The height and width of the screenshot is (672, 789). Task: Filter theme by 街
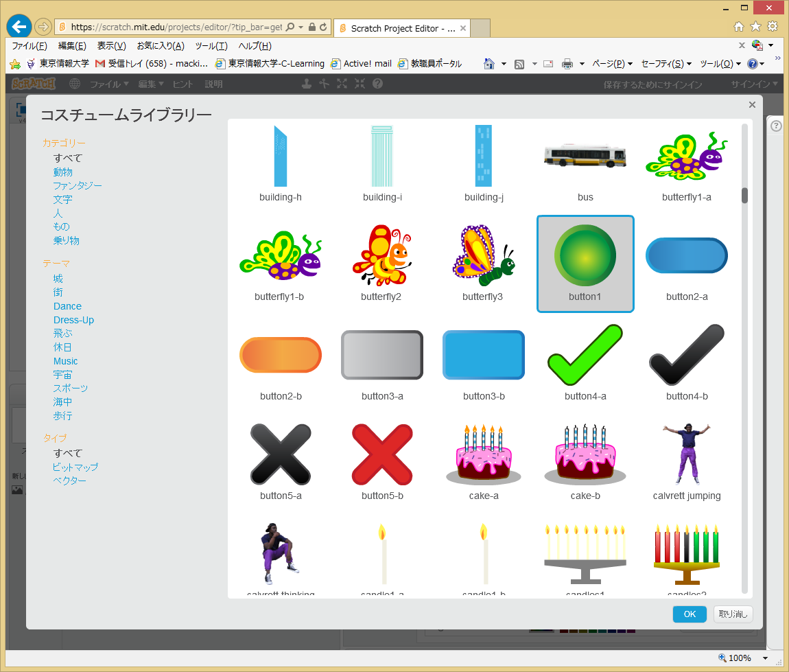[x=58, y=292]
